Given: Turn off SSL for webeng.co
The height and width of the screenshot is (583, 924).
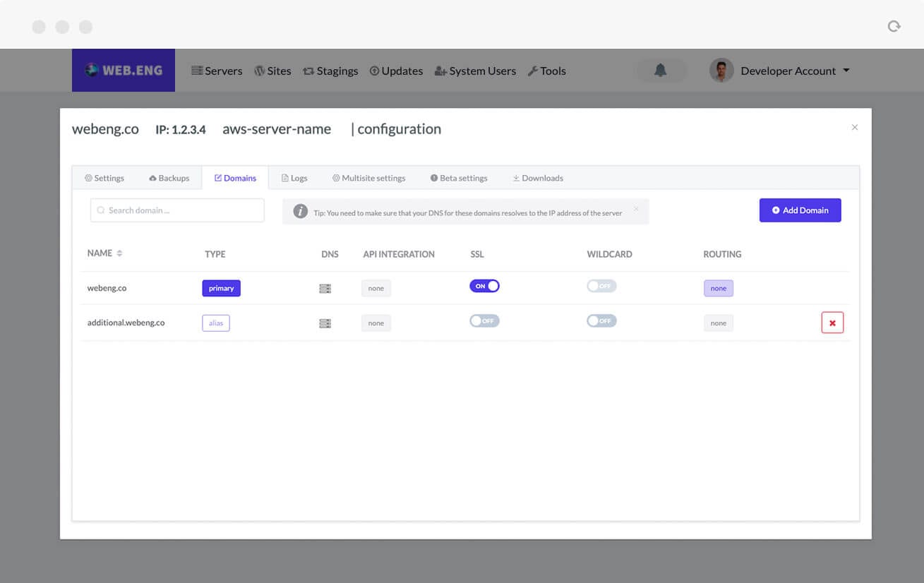Looking at the screenshot, I should pyautogui.click(x=484, y=286).
